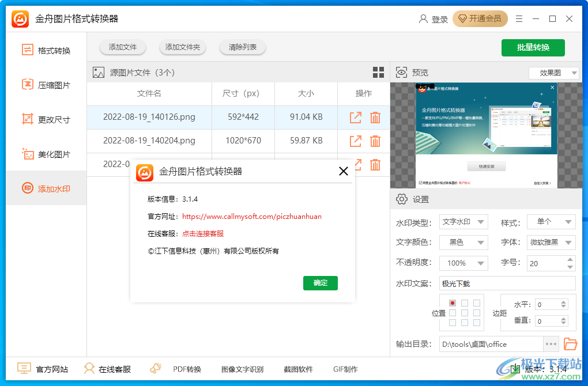Click the green 批量转换 button
Screen dimensions: 588x386
533,48
